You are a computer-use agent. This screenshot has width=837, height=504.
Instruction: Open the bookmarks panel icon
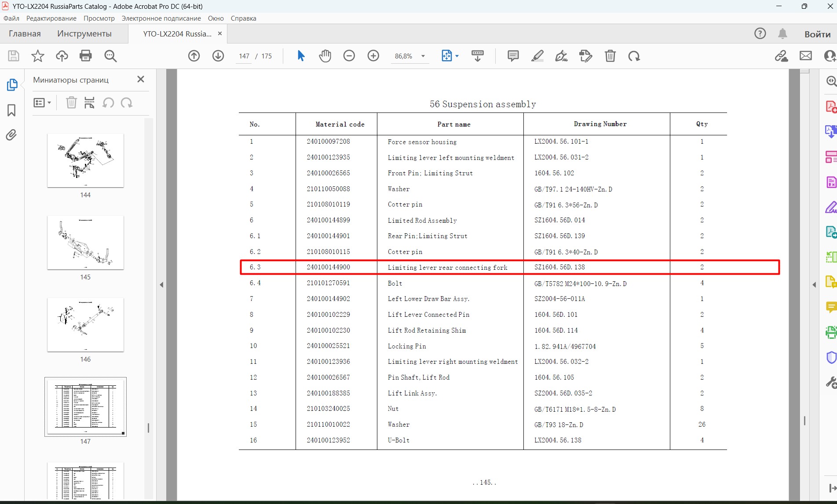(x=11, y=110)
